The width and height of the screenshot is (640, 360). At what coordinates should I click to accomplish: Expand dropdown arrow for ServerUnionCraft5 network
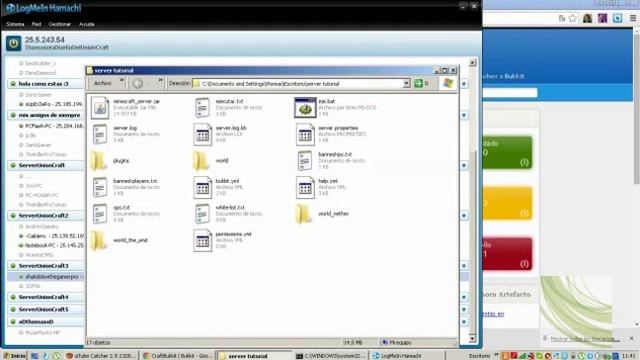tap(464, 310)
